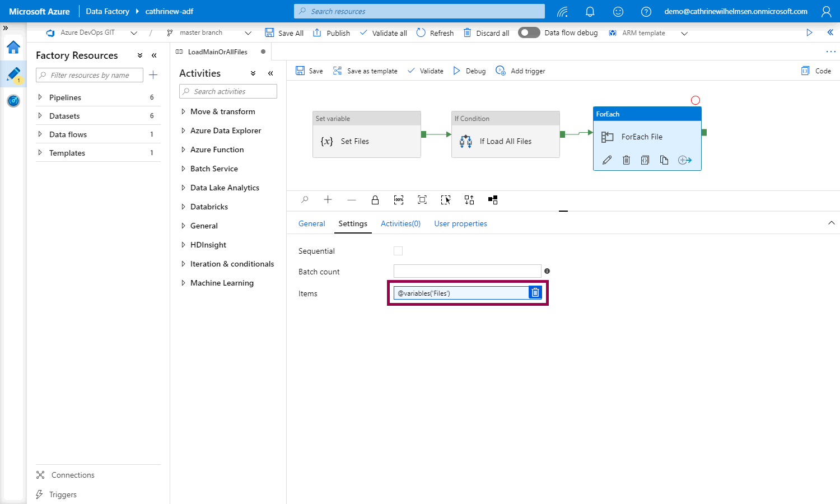Open notifications bell icon

click(590, 11)
